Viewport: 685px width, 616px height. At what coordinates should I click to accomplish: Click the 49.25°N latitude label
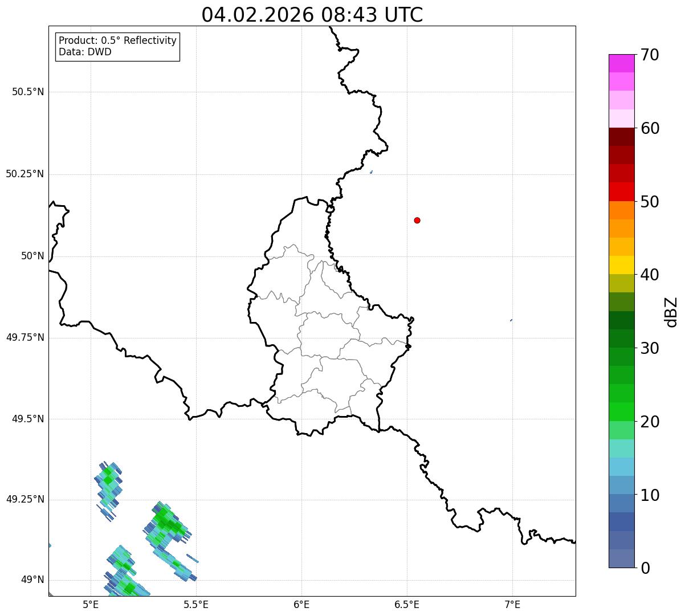coord(25,499)
